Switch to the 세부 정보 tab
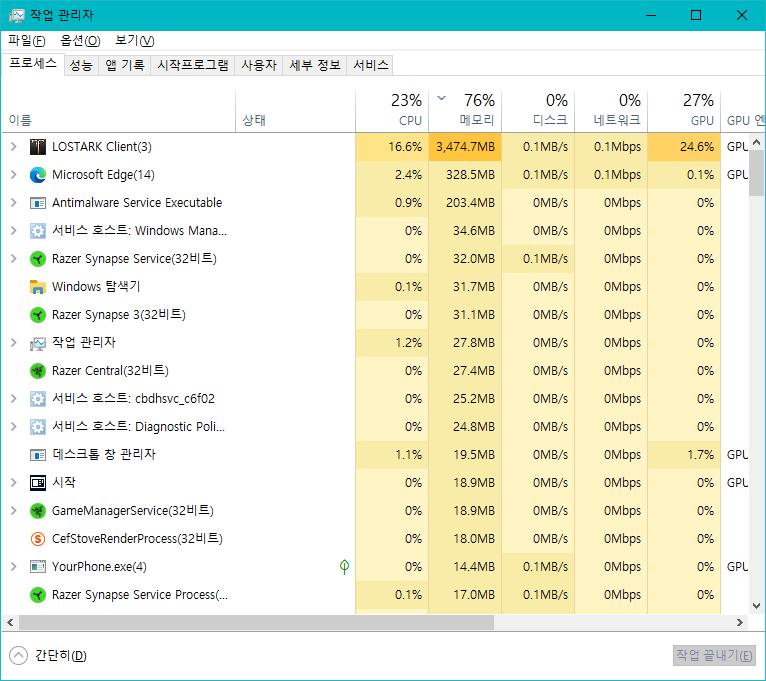 click(315, 65)
